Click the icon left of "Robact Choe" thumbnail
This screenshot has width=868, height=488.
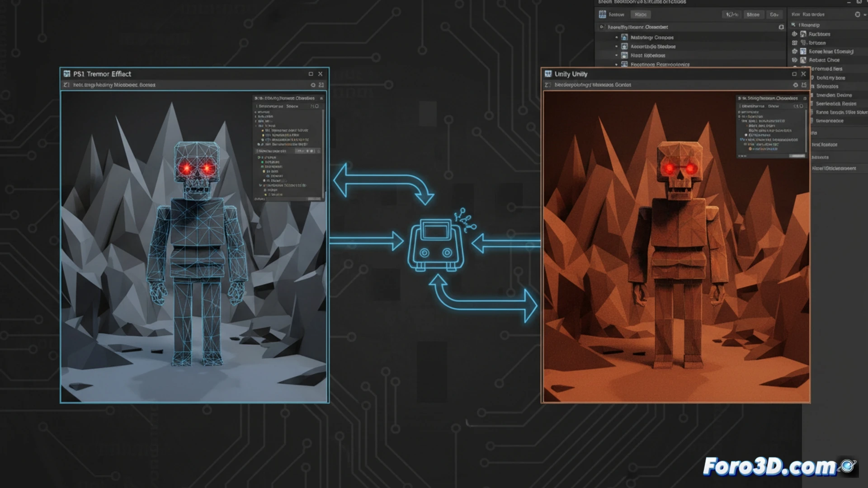tap(795, 60)
